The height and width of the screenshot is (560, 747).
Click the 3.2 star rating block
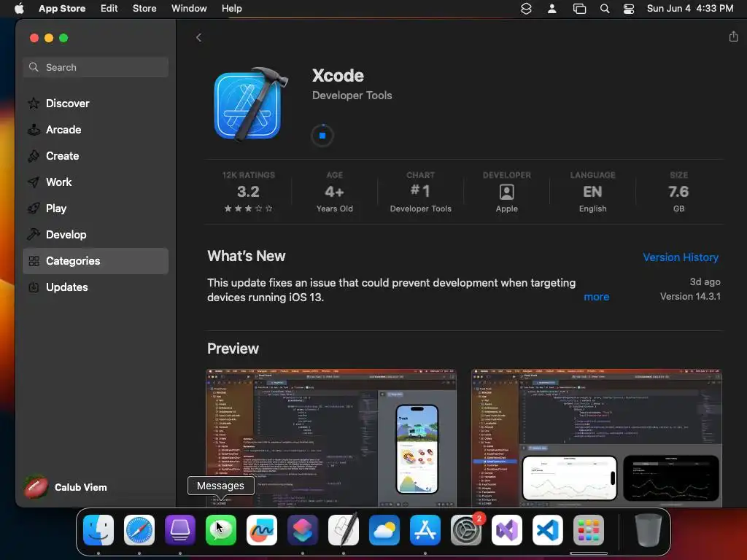pyautogui.click(x=249, y=192)
